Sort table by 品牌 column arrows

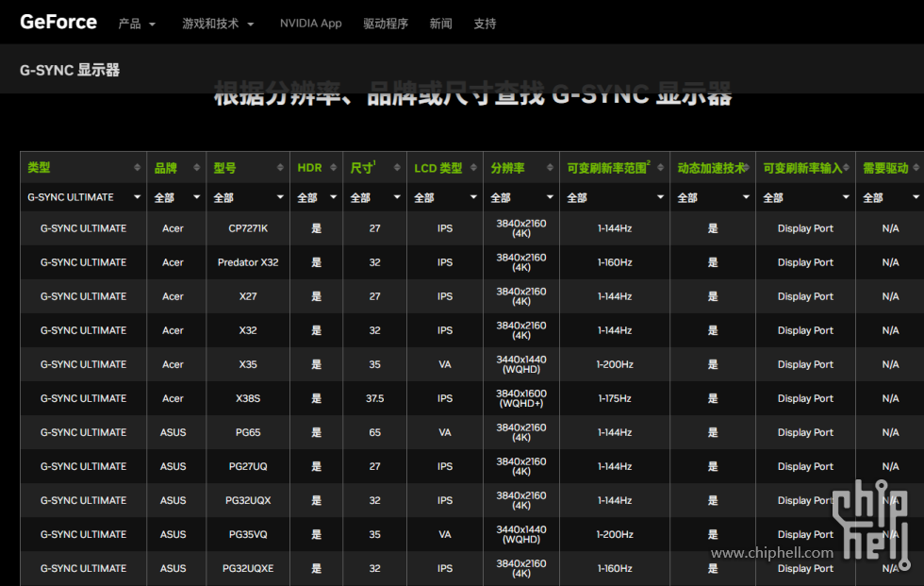[197, 167]
